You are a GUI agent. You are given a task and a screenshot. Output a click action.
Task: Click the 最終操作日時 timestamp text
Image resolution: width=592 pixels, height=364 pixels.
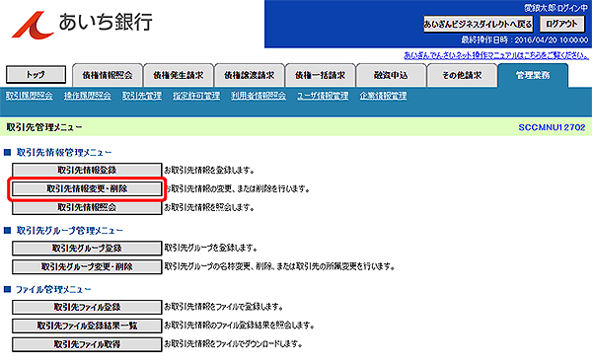point(525,40)
